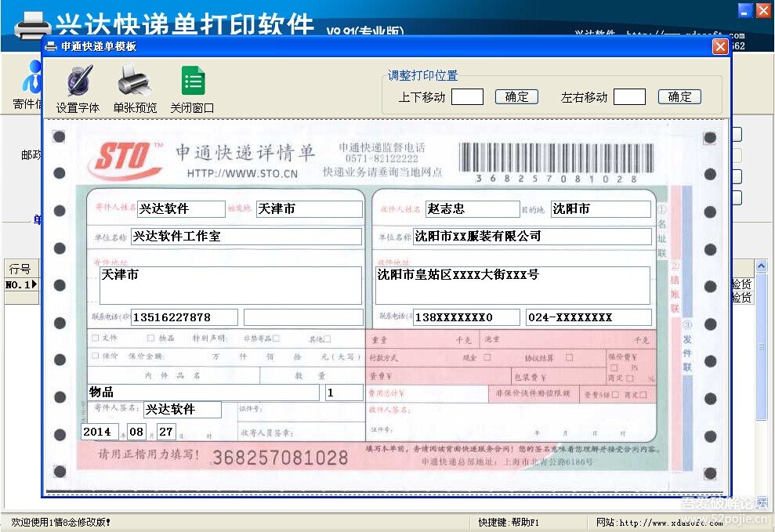Tick the 物品 checkbox on the waybill
The width and height of the screenshot is (775, 532).
[x=150, y=337]
